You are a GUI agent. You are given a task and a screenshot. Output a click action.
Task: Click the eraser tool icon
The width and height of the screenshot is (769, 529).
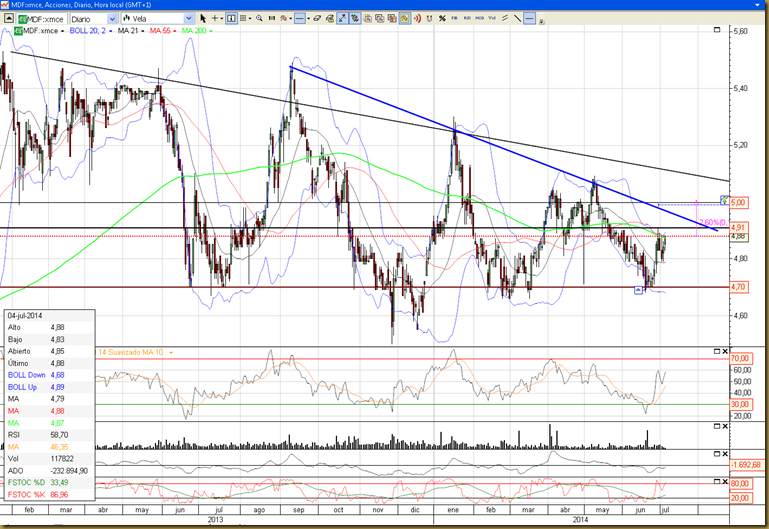click(317, 19)
